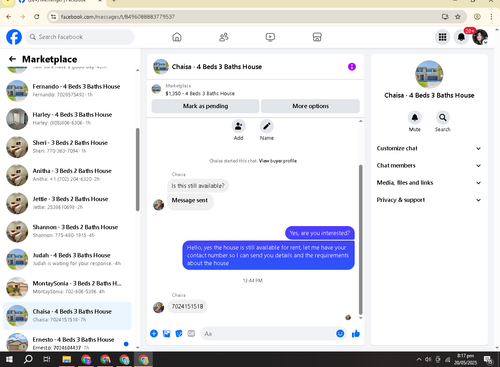The height and width of the screenshot is (367, 500).
Task: Expand Privacy & support section
Action: click(x=429, y=200)
